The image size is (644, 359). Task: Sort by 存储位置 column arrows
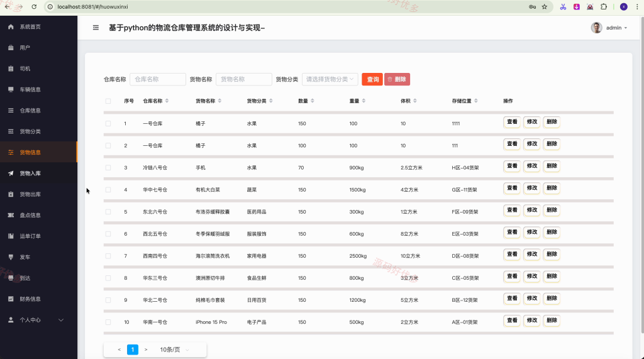[x=475, y=101]
